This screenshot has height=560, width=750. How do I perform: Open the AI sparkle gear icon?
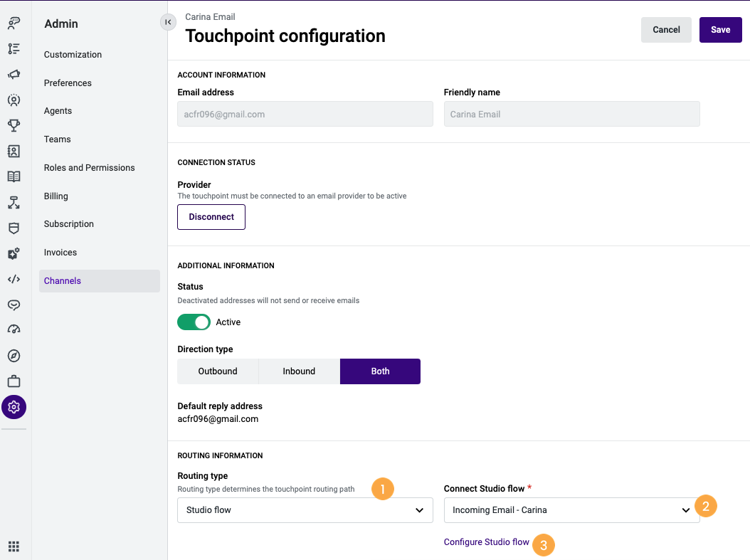click(14, 253)
